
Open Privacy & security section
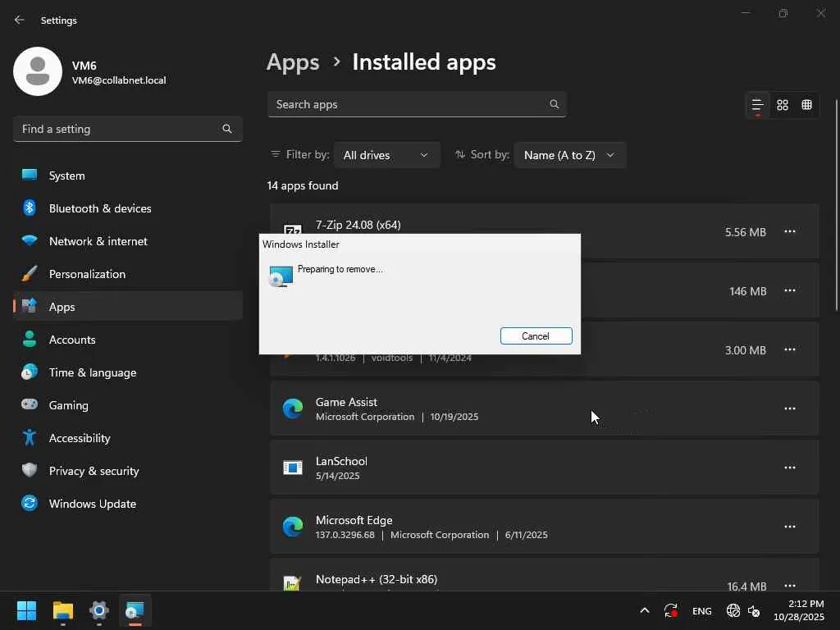(94, 471)
